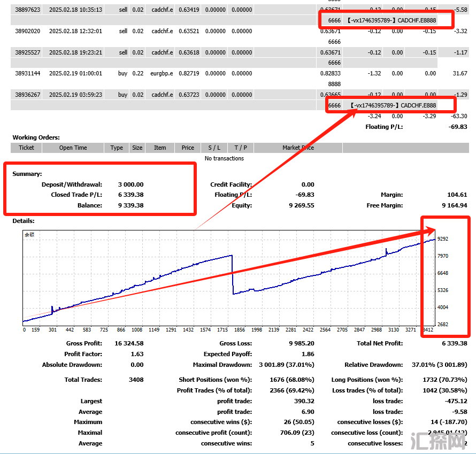This screenshot has width=476, height=454.
Task: Click the Ticket column header under Working Orders
Action: pos(26,148)
